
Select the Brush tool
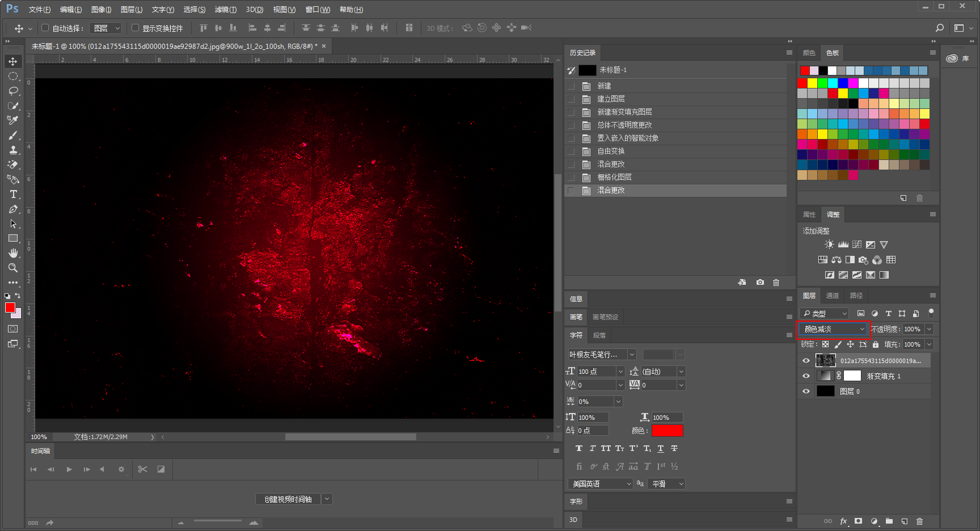click(13, 135)
